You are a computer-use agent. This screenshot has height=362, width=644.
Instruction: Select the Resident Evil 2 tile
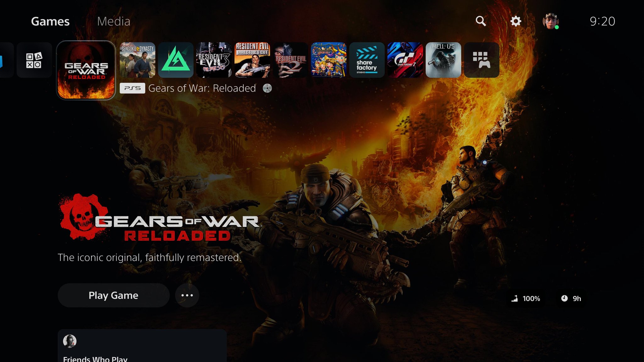[x=291, y=60]
